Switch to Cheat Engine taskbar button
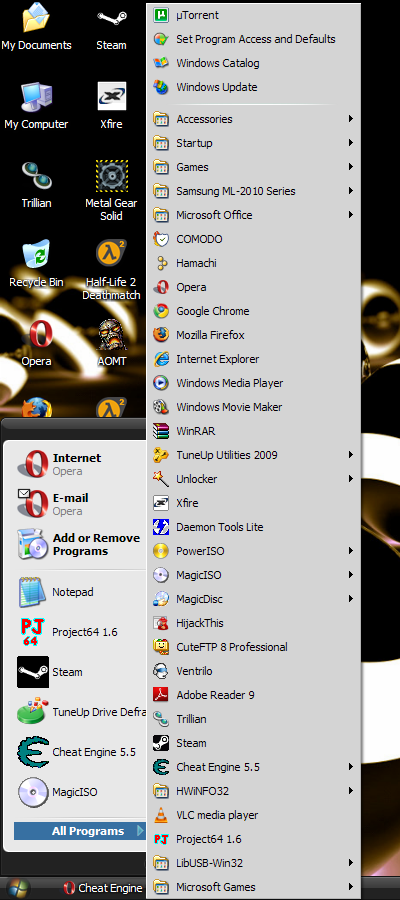Screen dimensions: 400x900 click(103, 889)
